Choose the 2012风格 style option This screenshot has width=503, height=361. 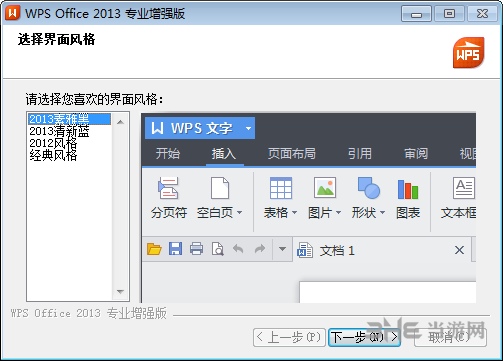tap(53, 143)
